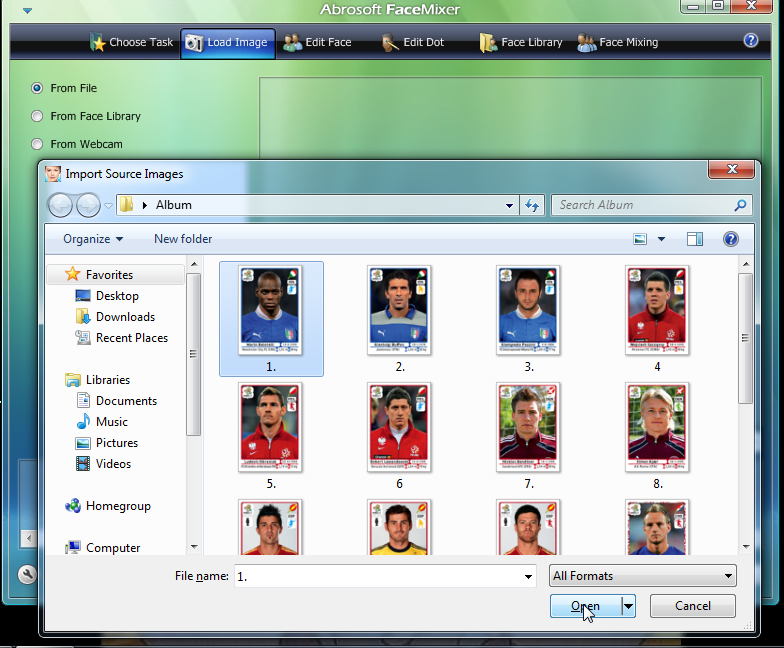Toggle the preview pane icon

click(x=695, y=239)
